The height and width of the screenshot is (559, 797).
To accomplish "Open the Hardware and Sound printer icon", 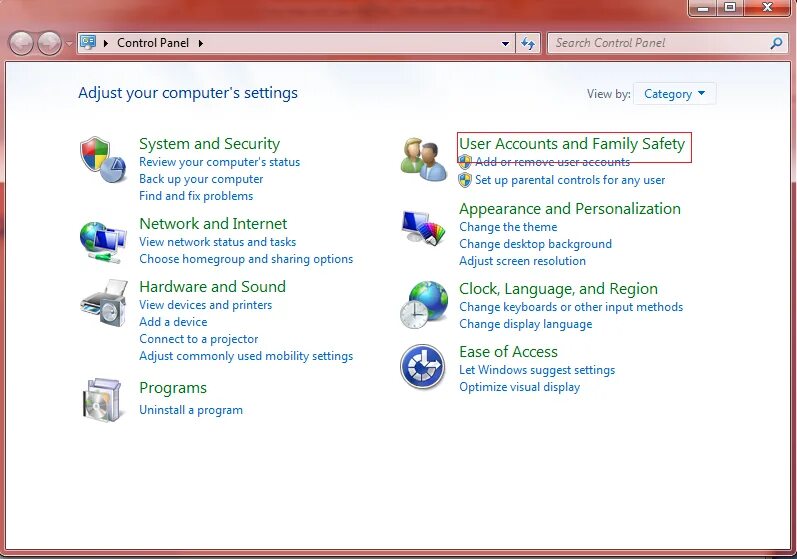I will (x=103, y=303).
